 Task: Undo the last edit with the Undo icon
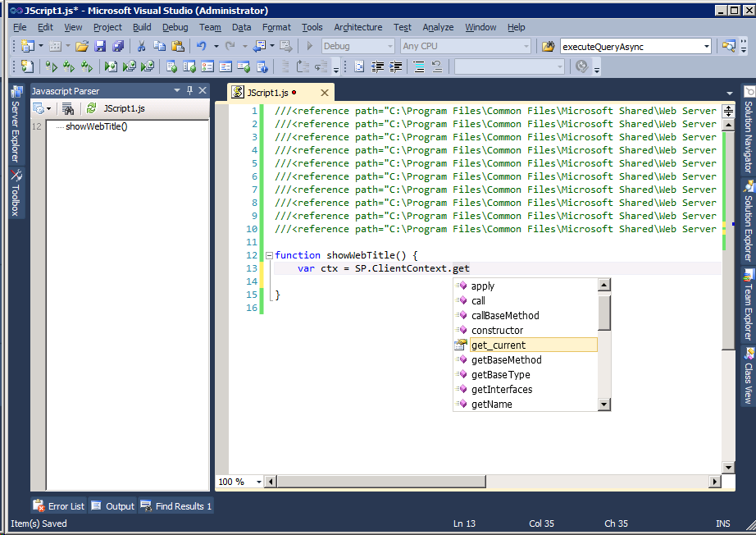coord(202,46)
